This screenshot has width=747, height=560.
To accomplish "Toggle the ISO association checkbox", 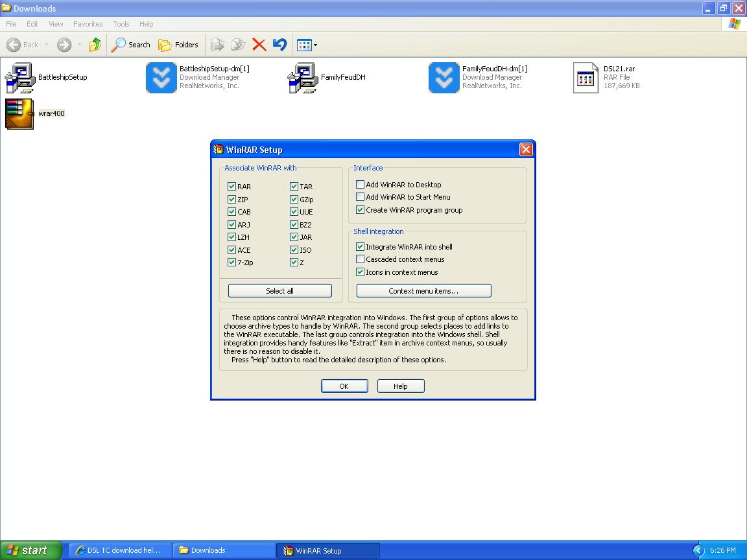I will (294, 250).
